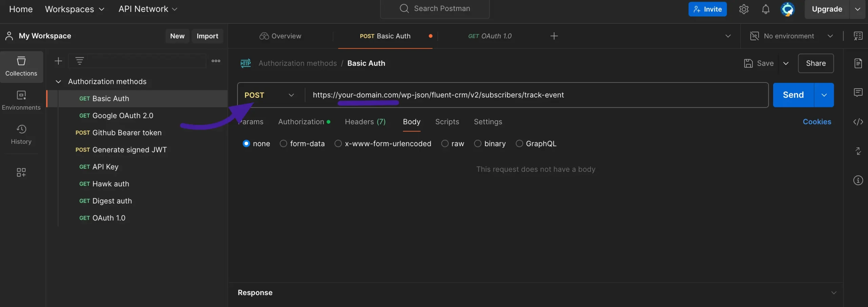Click the user avatar icon
The height and width of the screenshot is (307, 868).
coord(787,9)
